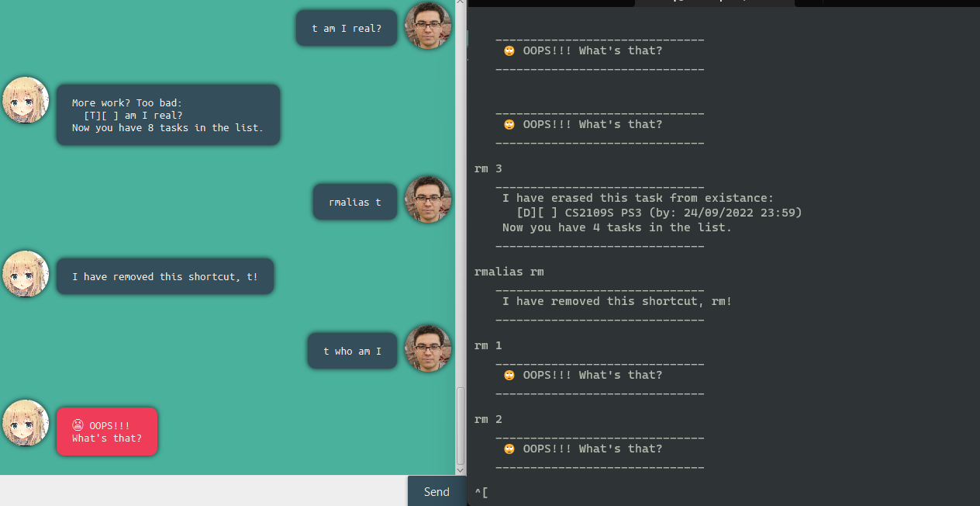
Task: Click the terminal prompt line showing '^['
Action: pyautogui.click(x=481, y=492)
